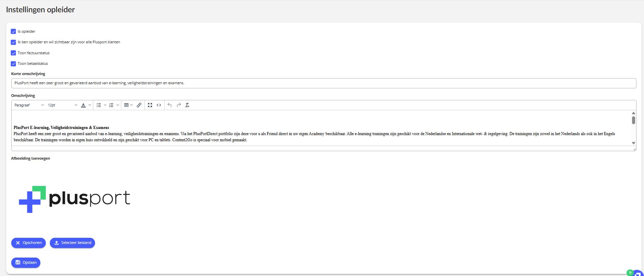Apply text color with the A icon
Screen dimensions: 644x276
click(83, 105)
